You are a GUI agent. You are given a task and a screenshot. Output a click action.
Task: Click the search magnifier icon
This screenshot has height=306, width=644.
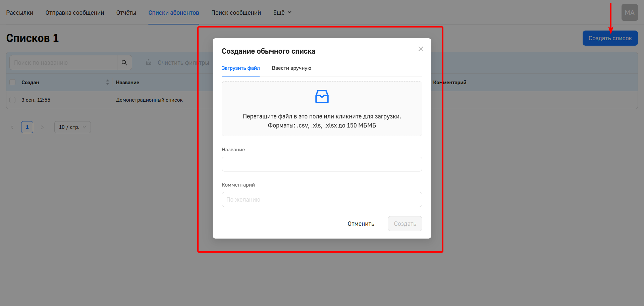tap(124, 62)
